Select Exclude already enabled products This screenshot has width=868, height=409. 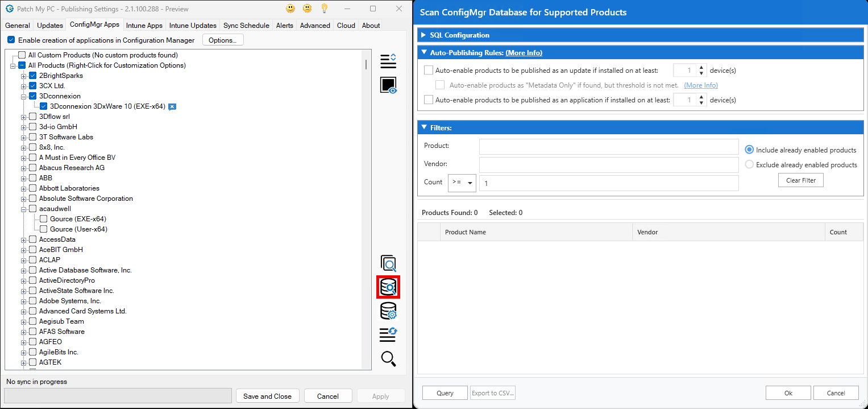(x=750, y=164)
